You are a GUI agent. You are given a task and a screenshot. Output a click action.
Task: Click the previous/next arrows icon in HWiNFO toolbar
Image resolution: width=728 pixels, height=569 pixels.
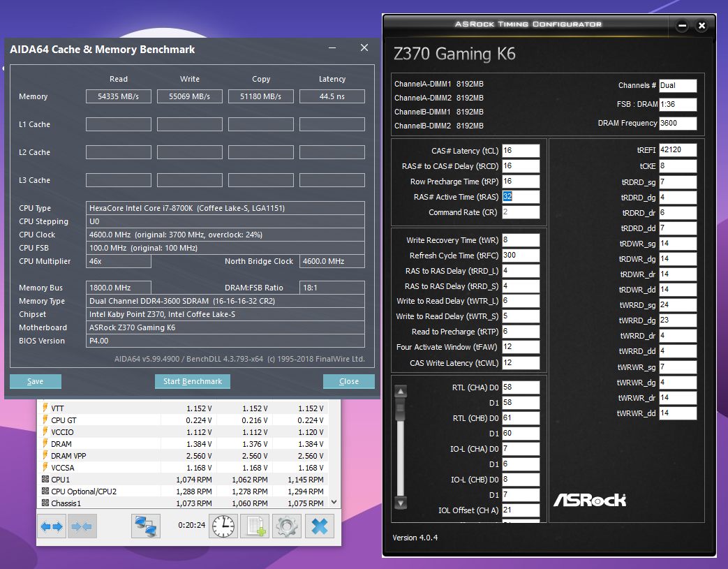pyautogui.click(x=52, y=526)
